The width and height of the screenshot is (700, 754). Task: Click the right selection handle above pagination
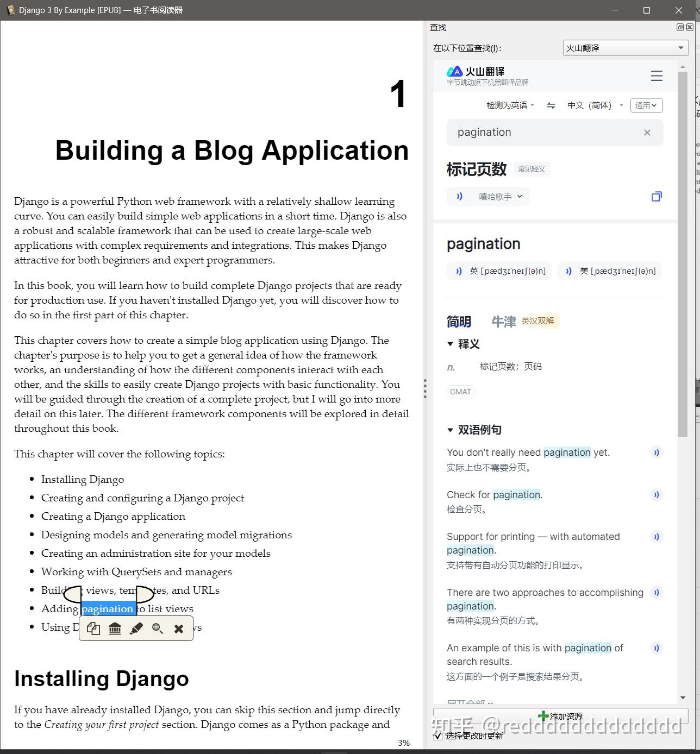145,595
